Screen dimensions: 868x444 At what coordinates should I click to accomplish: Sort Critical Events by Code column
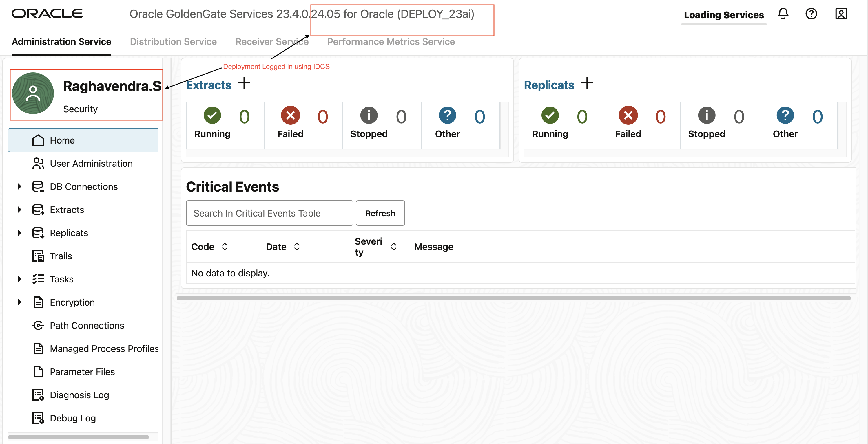[225, 247]
